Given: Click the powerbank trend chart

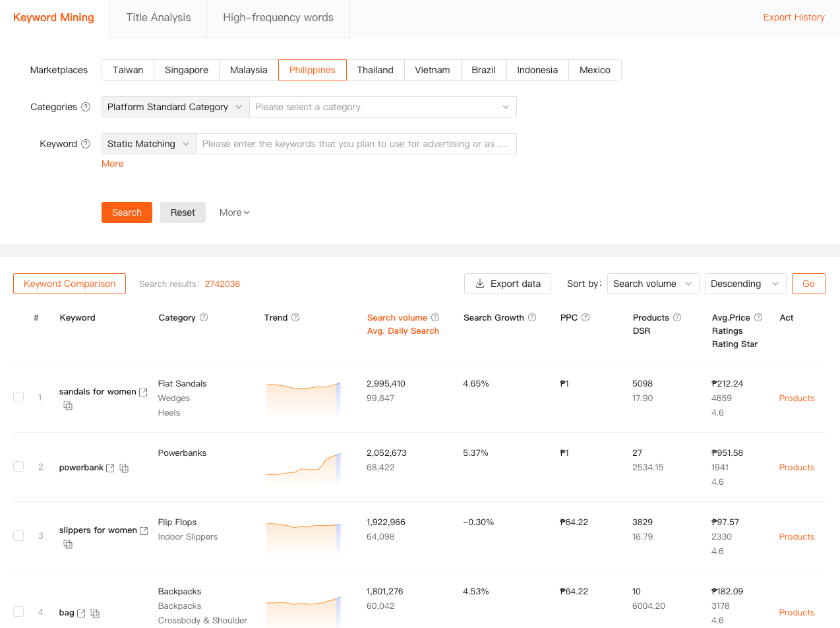Looking at the screenshot, I should tap(303, 467).
